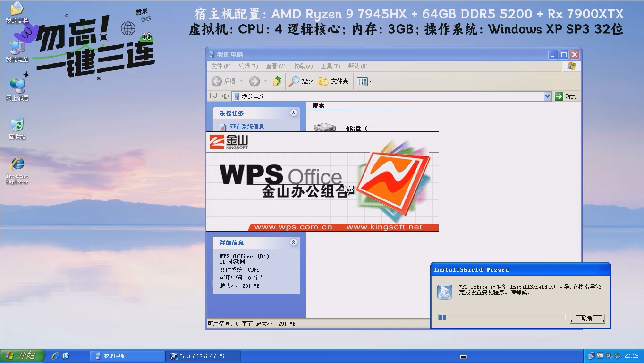Open the forward history dropdown arrow

pyautogui.click(x=265, y=81)
